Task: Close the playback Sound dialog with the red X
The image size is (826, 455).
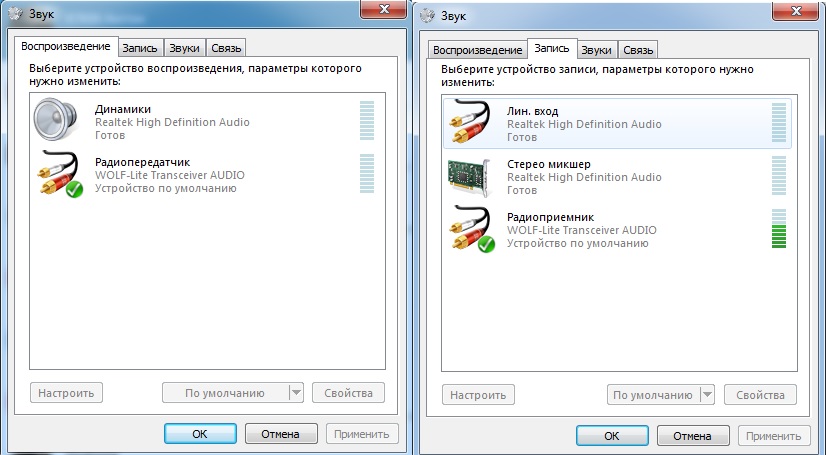Action: click(379, 11)
